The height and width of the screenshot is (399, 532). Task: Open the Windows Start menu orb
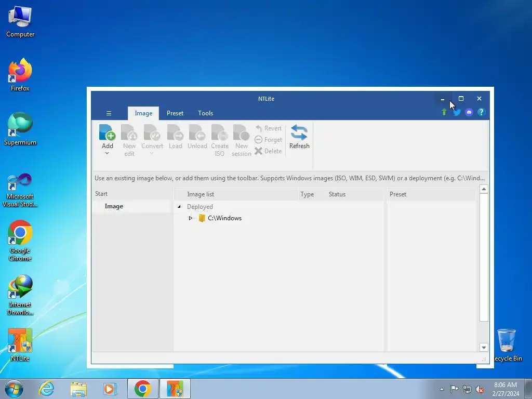[x=14, y=389]
